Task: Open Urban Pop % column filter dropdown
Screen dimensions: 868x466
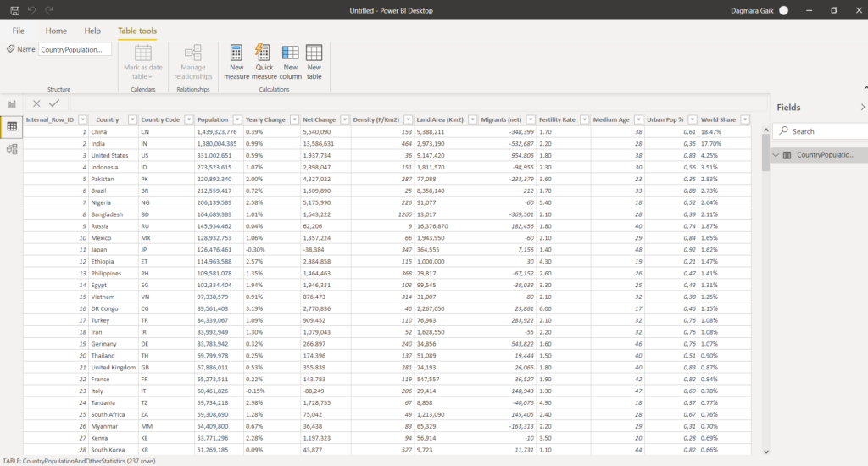Action: pos(693,119)
